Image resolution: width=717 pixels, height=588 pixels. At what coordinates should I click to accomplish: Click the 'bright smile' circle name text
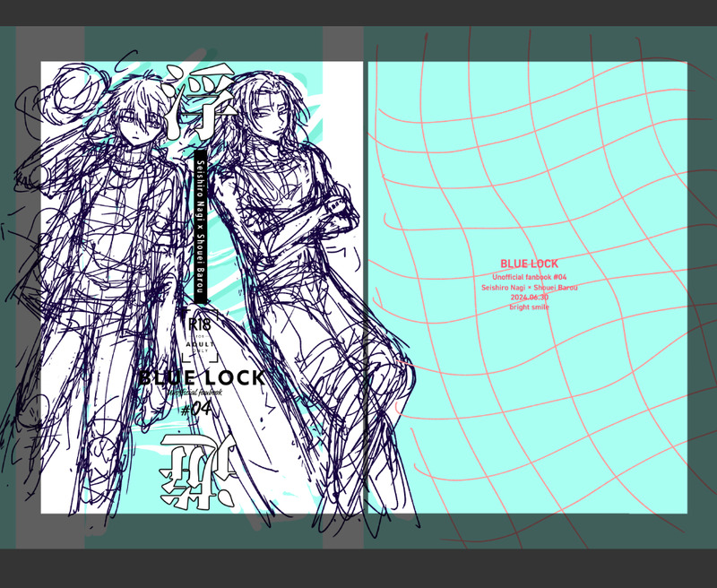530,307
